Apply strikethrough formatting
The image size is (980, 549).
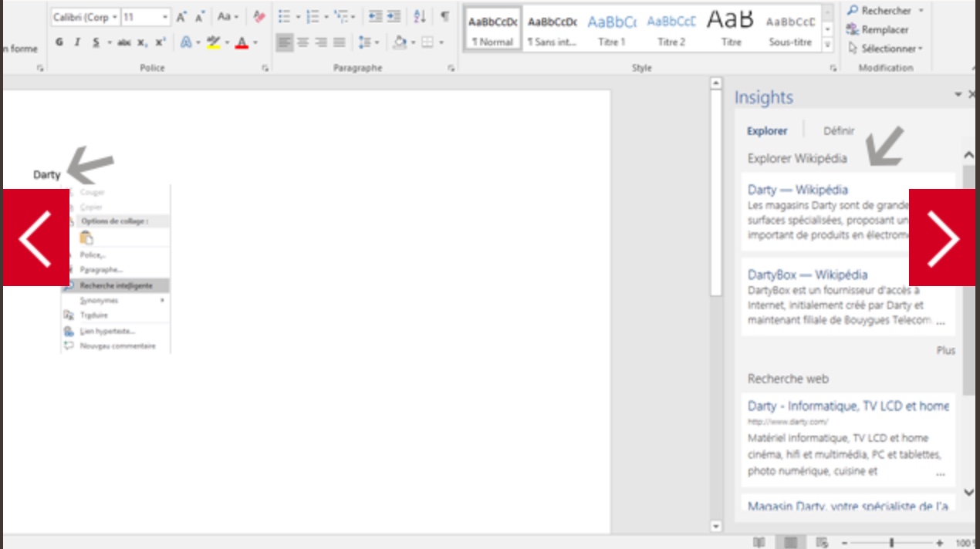tap(123, 42)
